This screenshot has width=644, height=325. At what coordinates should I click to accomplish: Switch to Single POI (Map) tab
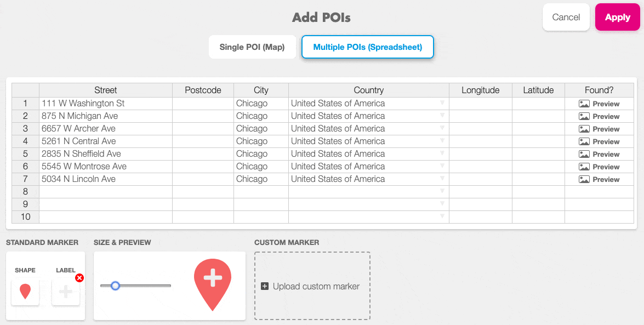point(252,47)
